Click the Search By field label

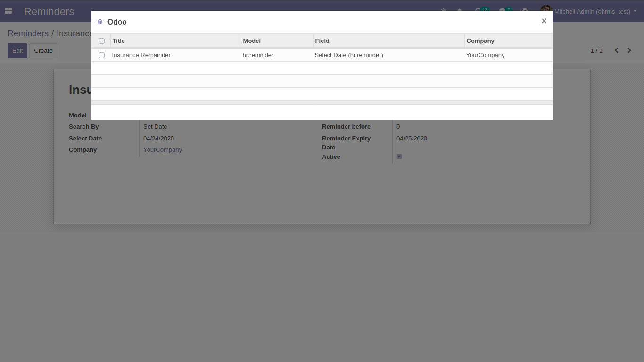pos(84,127)
